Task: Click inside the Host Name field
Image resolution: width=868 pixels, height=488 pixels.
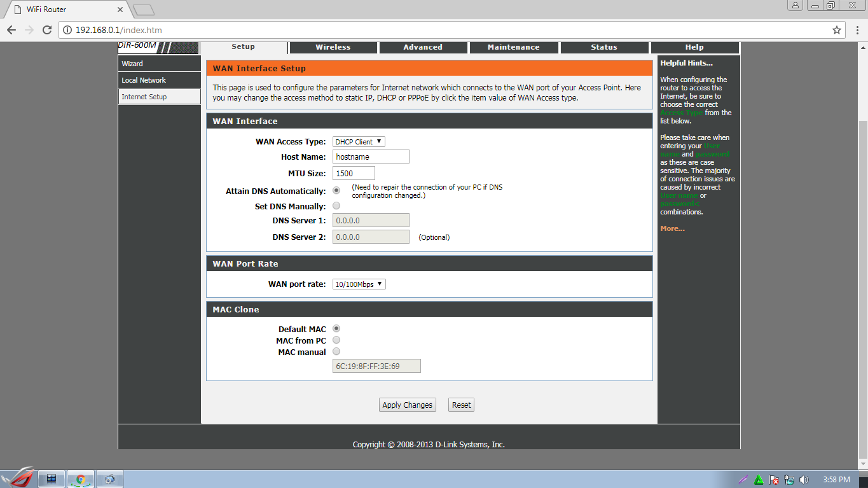Action: coord(371,157)
